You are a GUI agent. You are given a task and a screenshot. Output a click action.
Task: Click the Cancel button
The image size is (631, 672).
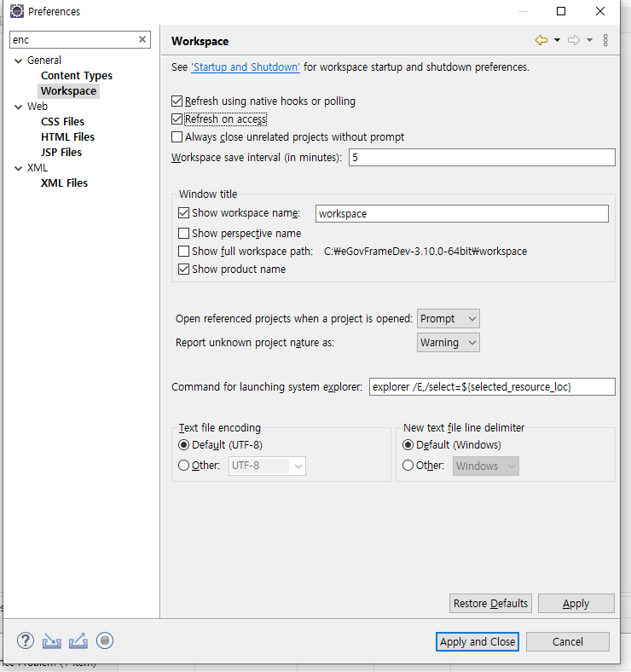point(568,641)
